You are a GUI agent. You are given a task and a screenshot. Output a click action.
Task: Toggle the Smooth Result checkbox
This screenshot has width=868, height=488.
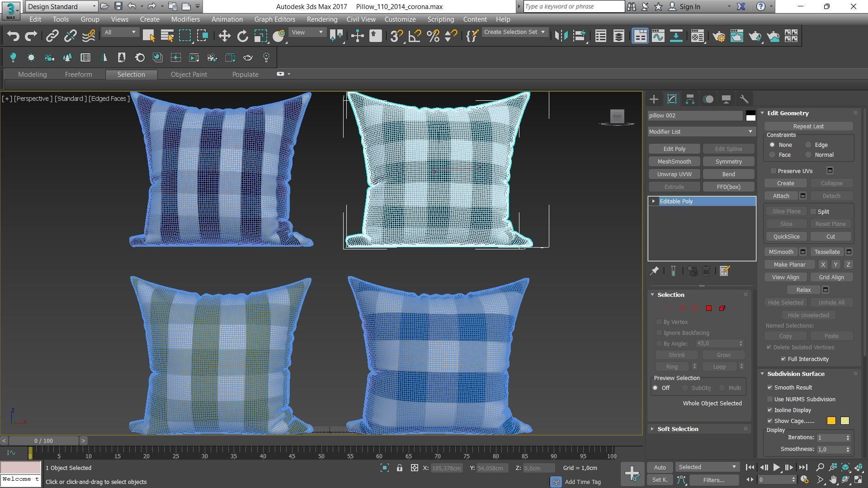coord(770,387)
